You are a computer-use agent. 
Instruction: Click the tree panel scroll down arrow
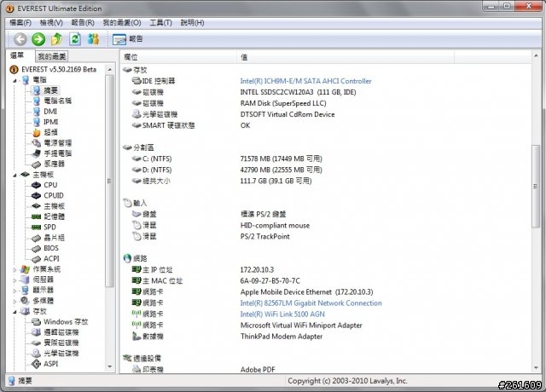[x=110, y=366]
